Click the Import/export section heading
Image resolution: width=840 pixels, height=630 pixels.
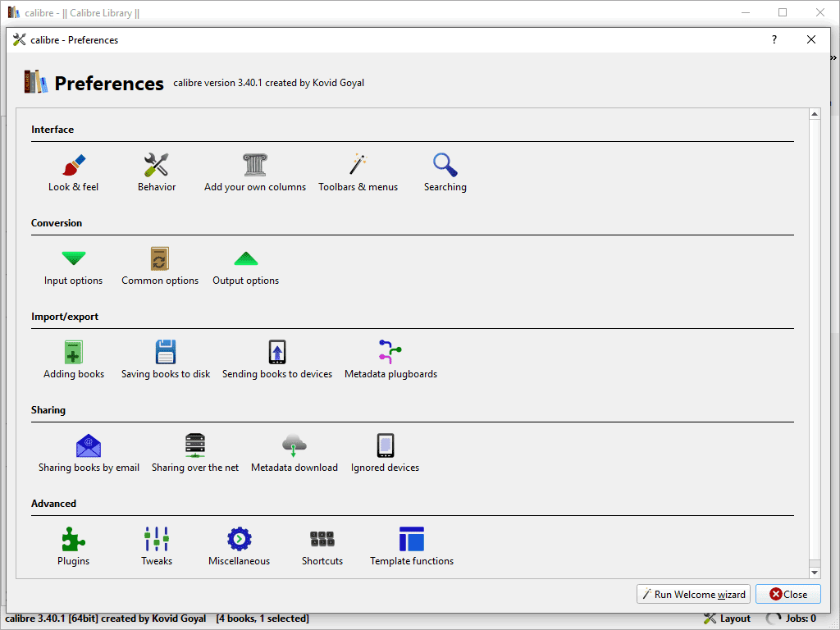pyautogui.click(x=65, y=317)
